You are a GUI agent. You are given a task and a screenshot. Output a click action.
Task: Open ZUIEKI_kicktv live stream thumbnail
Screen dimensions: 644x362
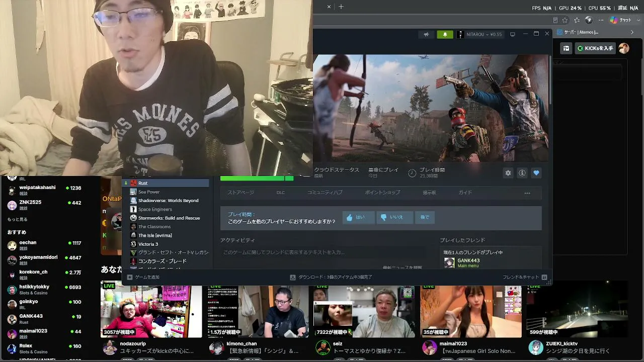click(578, 309)
